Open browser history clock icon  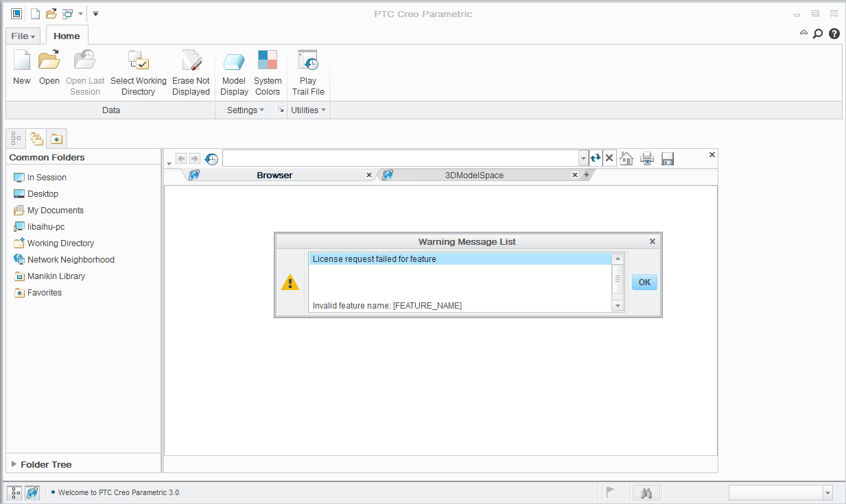212,159
